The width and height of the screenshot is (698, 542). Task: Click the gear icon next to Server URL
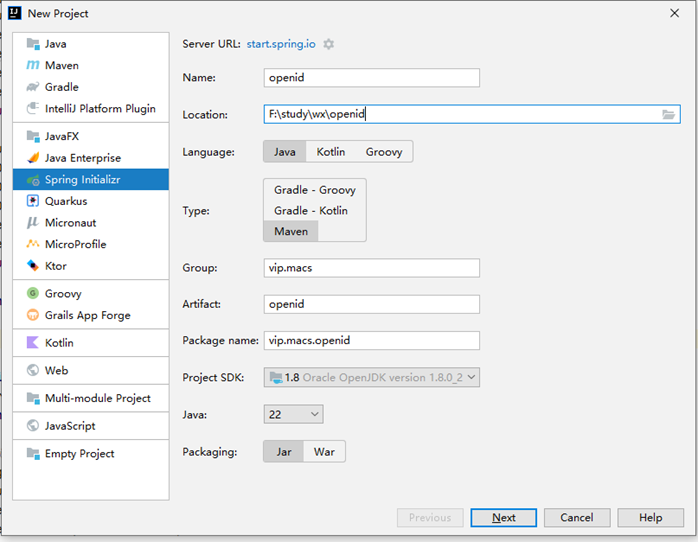[329, 44]
